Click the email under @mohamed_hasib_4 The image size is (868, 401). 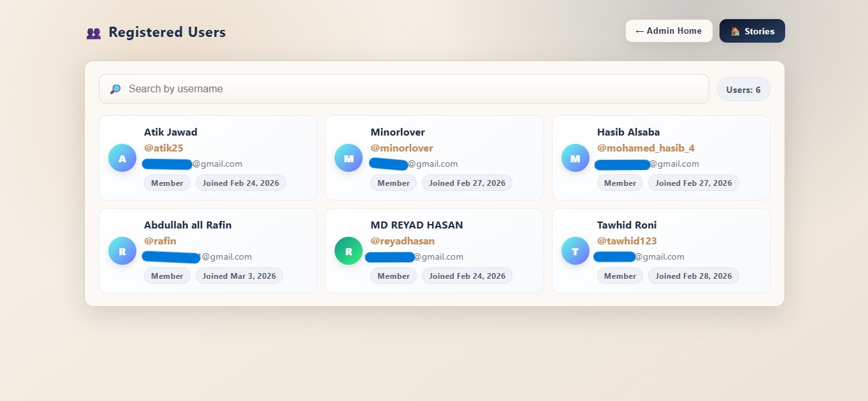click(x=647, y=164)
